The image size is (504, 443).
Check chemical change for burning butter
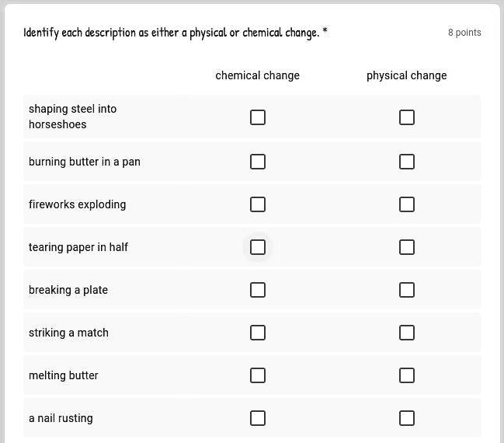click(x=258, y=162)
